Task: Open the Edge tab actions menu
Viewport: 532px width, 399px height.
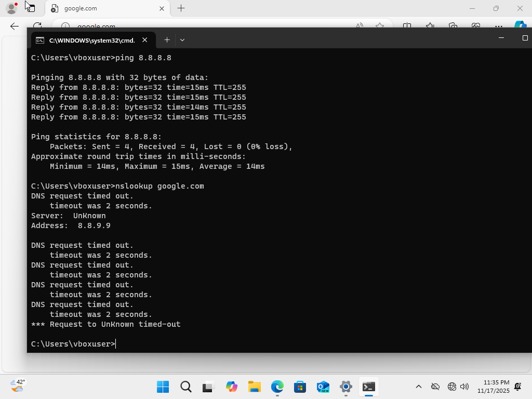Action: [31, 8]
